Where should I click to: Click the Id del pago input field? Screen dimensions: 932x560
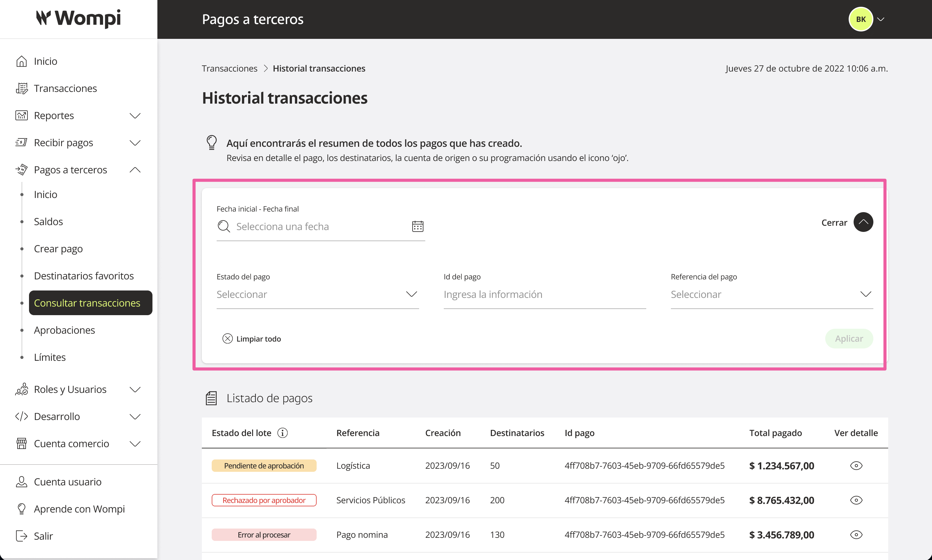545,294
